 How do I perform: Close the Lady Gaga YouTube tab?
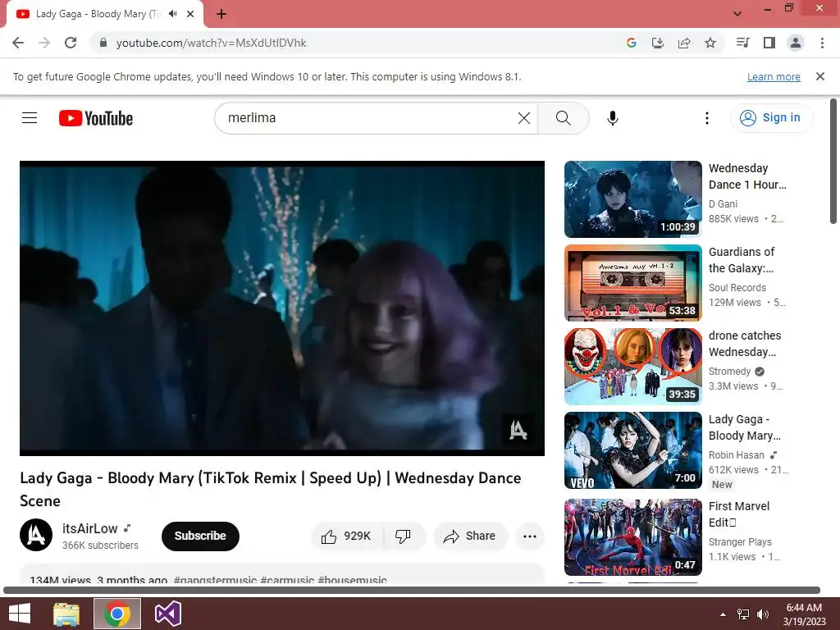pyautogui.click(x=190, y=14)
